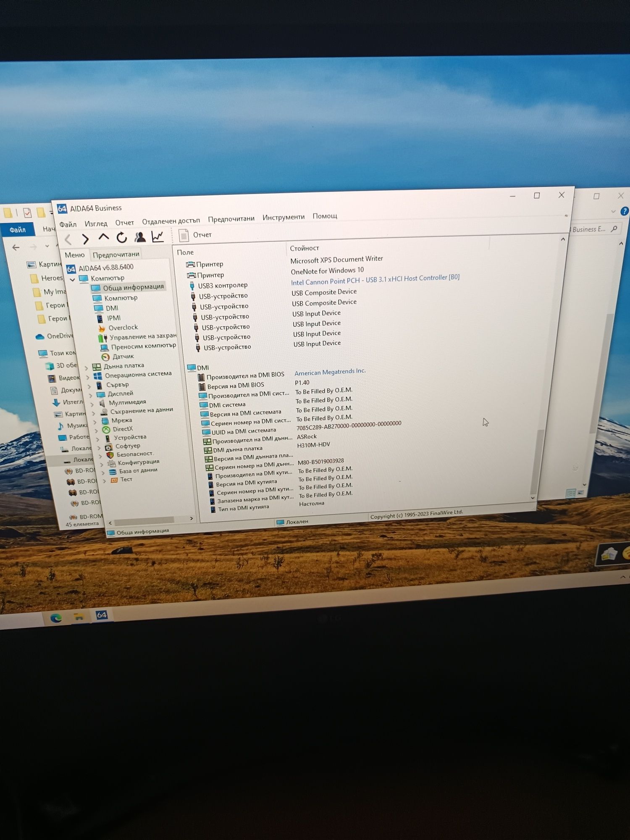Click the Тест benchmark icon

tap(114, 480)
